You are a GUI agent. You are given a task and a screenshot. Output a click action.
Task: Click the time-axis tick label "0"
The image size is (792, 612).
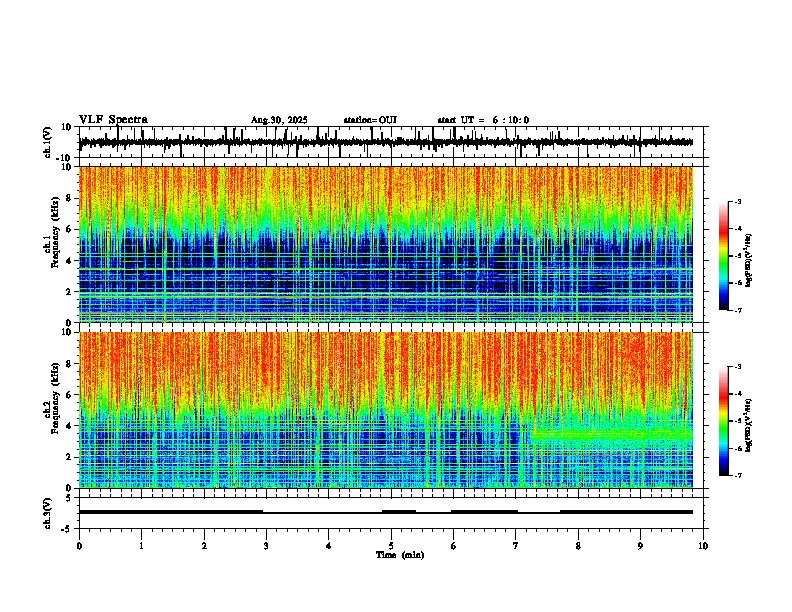pos(79,546)
